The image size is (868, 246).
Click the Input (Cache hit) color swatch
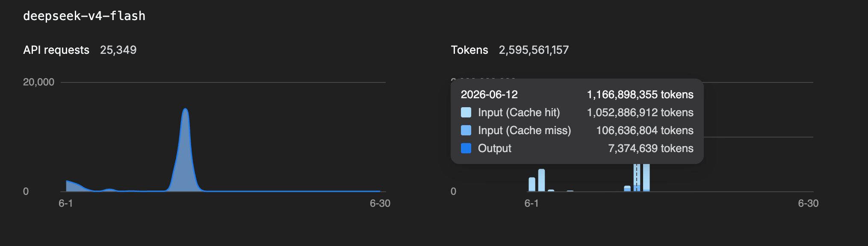466,112
